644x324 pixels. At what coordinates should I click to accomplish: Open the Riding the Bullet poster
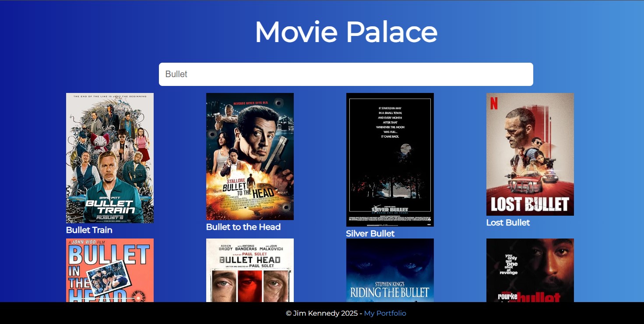click(x=390, y=270)
